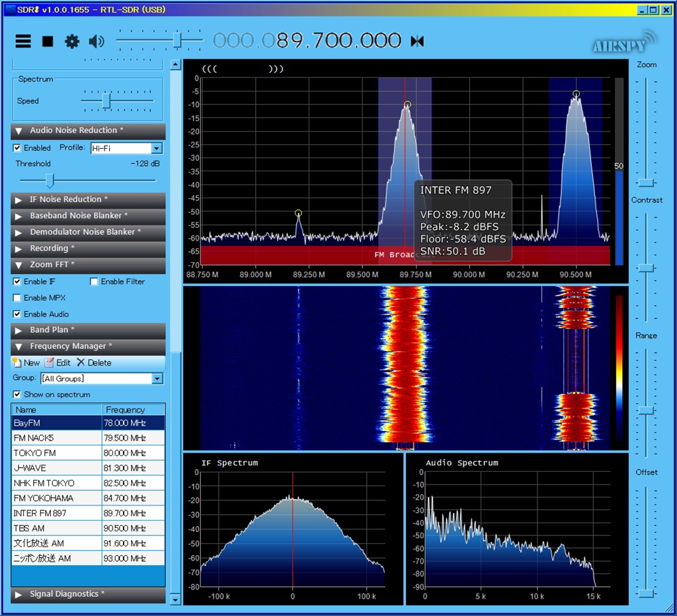Open the noise reduction Profile dropdown

coord(157,148)
